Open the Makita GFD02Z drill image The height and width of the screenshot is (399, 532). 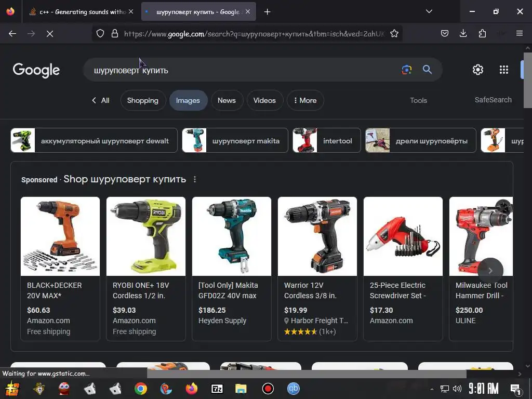click(x=232, y=236)
